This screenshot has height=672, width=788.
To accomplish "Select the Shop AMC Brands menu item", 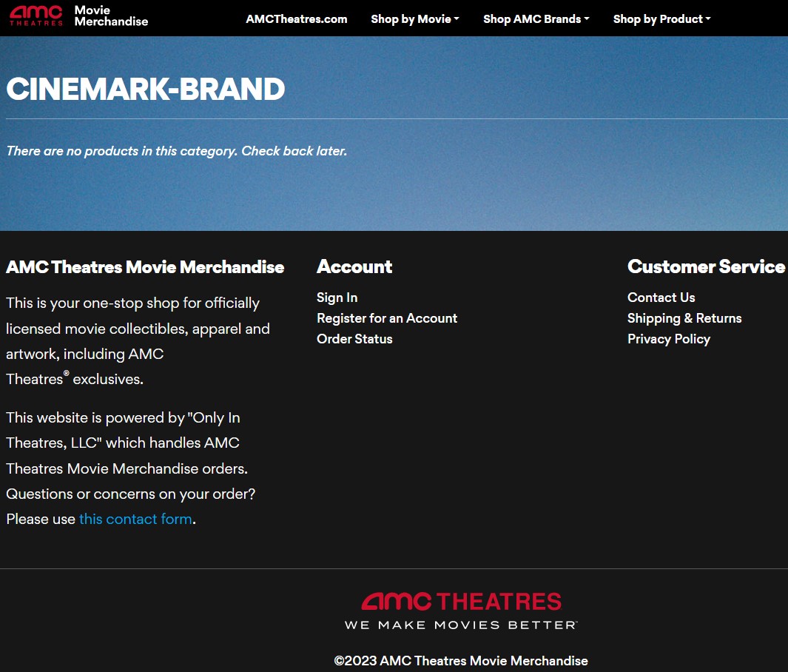I will pos(536,19).
